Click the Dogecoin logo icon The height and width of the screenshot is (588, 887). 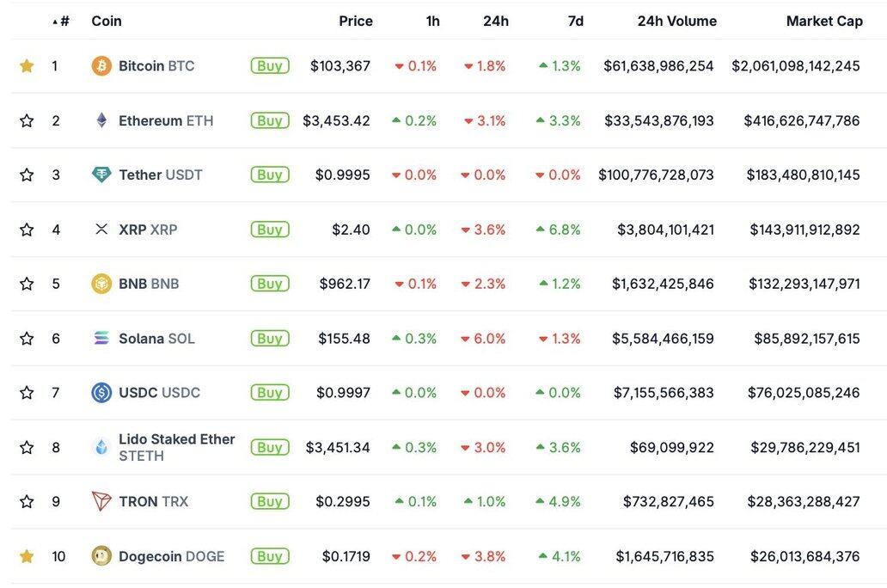[x=101, y=556]
